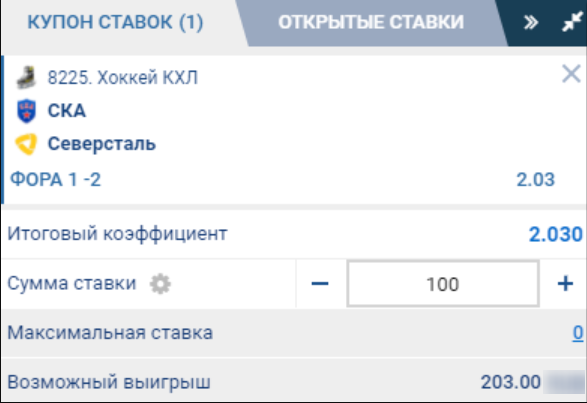
Task: Click the possible winnings 203.00 value
Action: 511,382
